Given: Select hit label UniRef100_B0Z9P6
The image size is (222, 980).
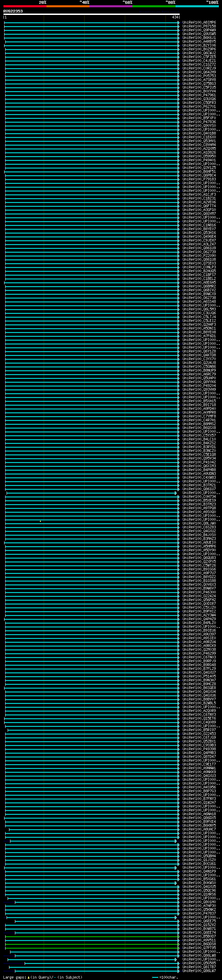Looking at the screenshot, I should pos(199,49).
